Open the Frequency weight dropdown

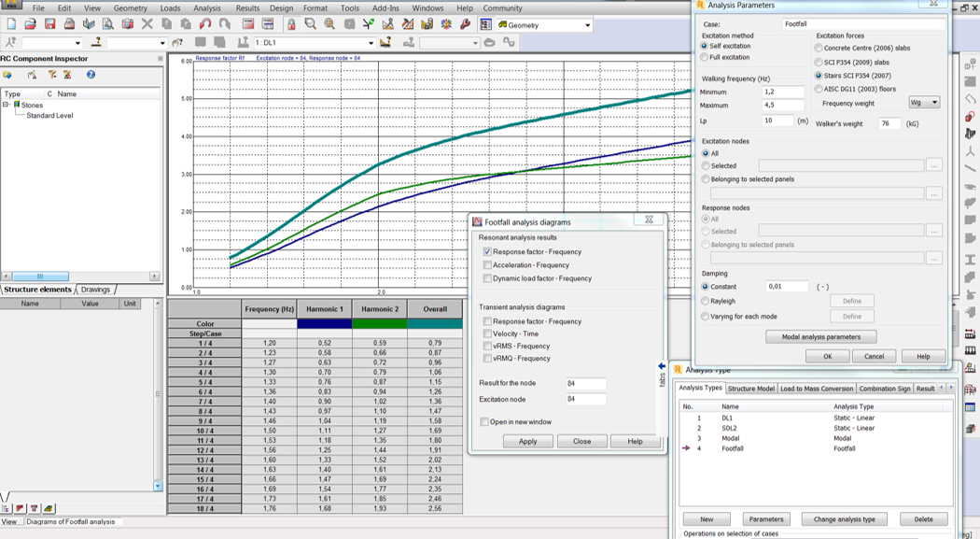coord(924,103)
